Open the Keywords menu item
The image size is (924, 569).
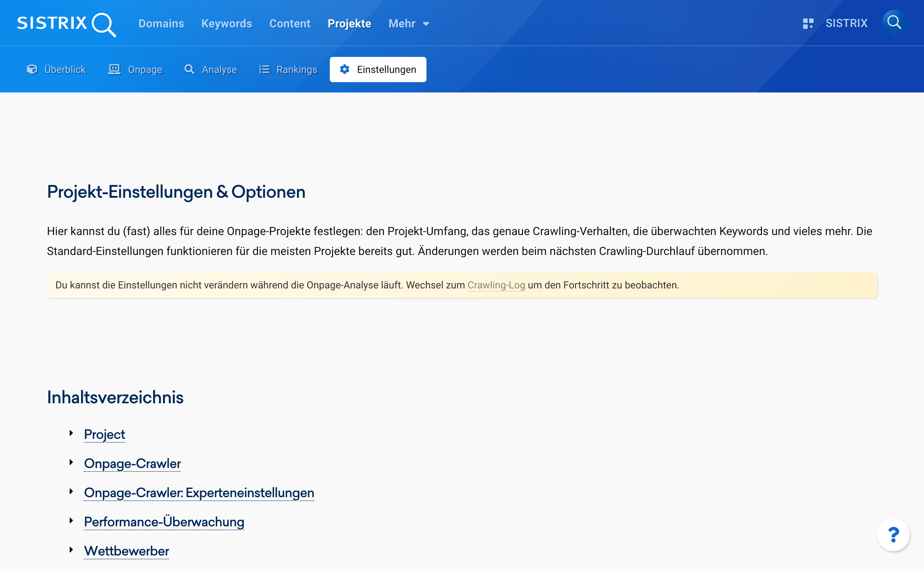(227, 23)
